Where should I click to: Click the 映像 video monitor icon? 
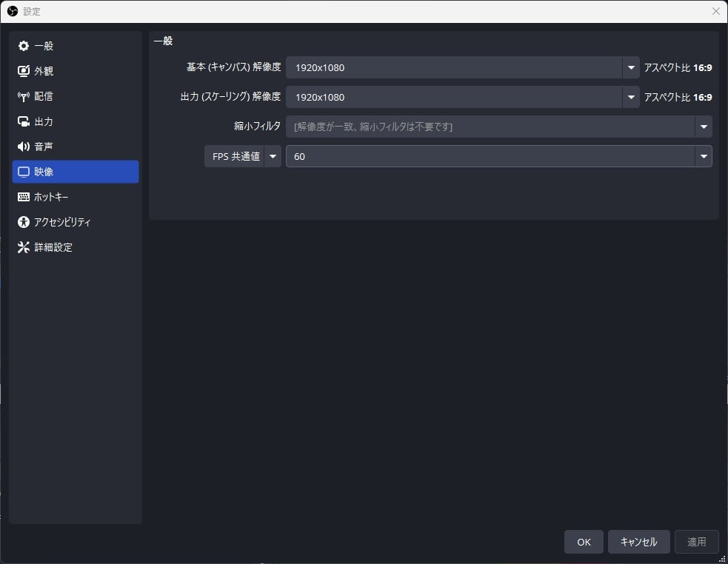[24, 171]
